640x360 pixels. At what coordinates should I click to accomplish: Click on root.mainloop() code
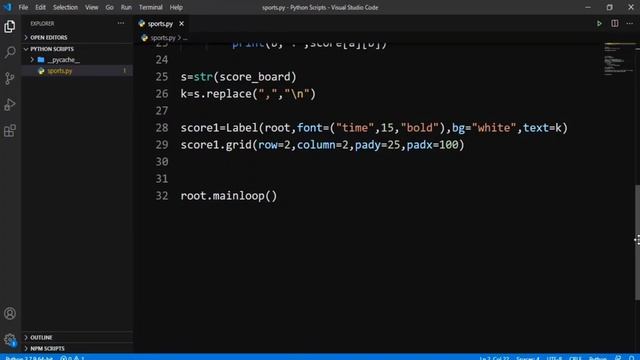click(x=229, y=196)
